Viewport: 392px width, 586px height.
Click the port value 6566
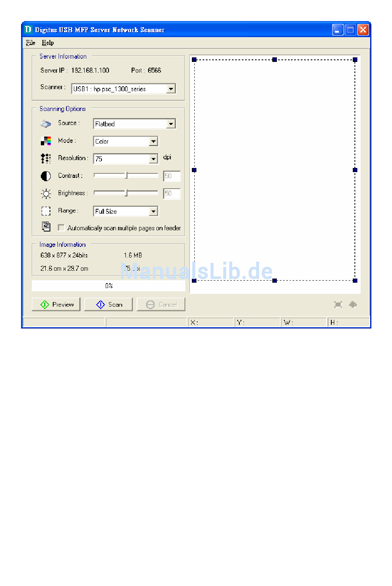(x=154, y=71)
